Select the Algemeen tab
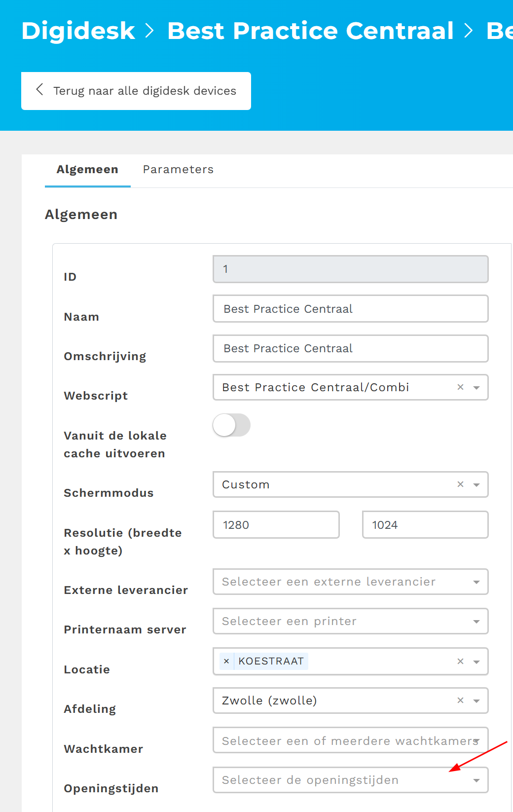This screenshot has width=513, height=812. point(87,170)
